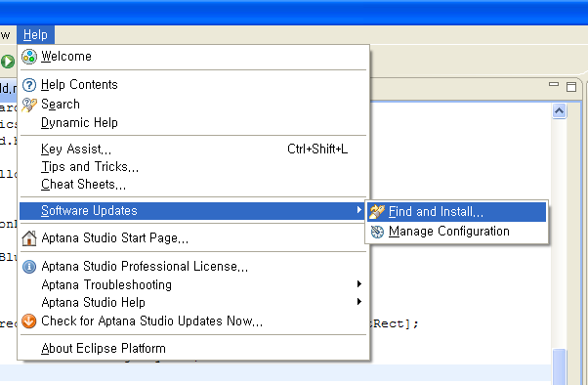
Task: Click the orange Check for Updates icon
Action: click(29, 321)
